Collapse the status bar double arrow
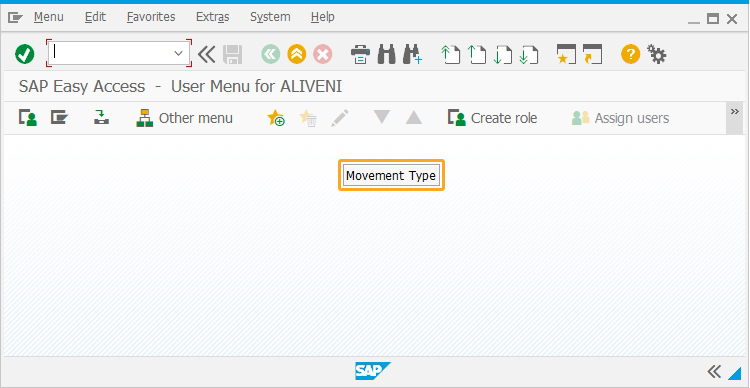Screen dimensions: 750x388 pos(714,371)
